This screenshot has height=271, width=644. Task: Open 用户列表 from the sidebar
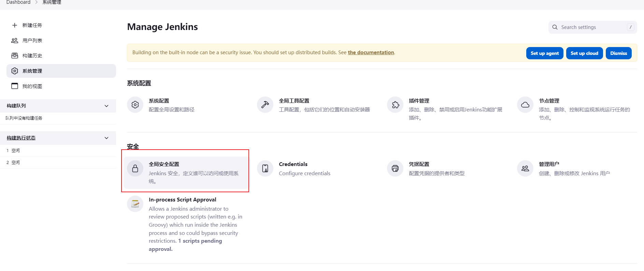(32, 41)
